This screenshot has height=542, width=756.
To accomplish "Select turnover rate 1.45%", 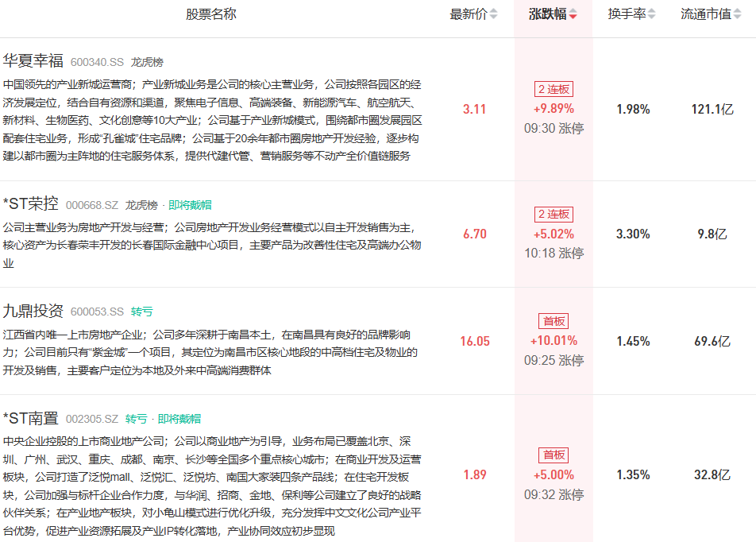I will (x=633, y=341).
